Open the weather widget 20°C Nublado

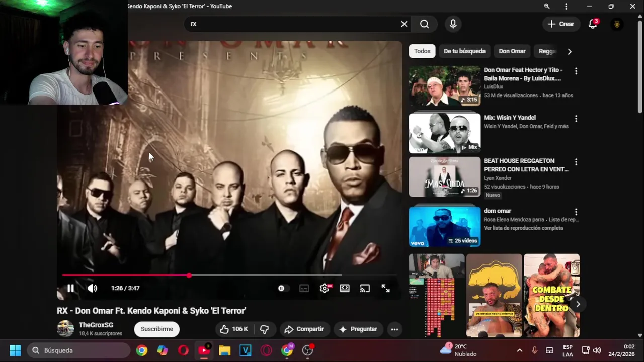(x=459, y=350)
